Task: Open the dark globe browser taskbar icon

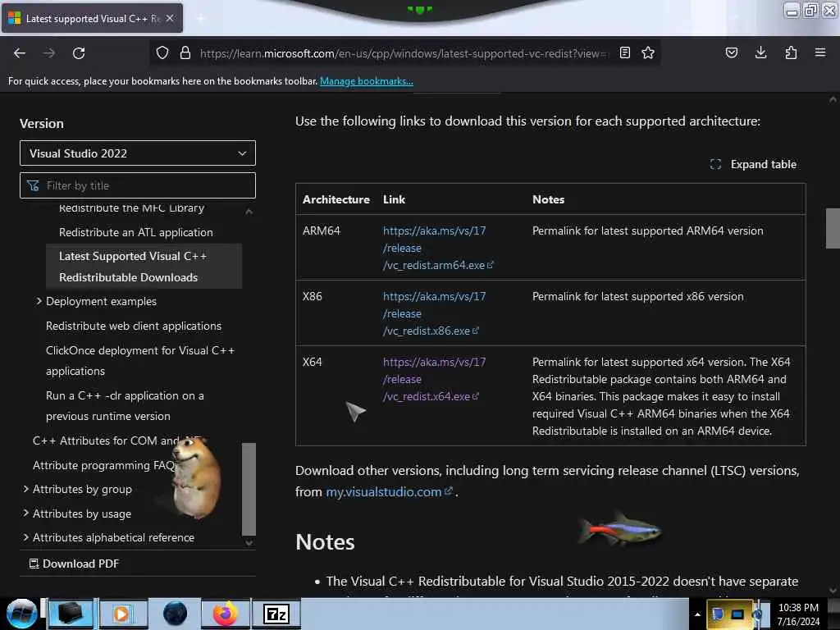Action: (x=175, y=614)
